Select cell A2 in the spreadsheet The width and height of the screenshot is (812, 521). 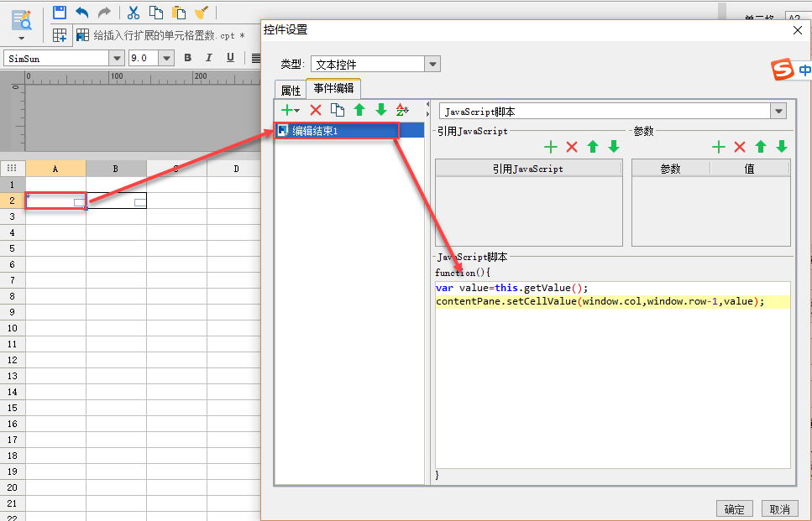click(x=55, y=201)
